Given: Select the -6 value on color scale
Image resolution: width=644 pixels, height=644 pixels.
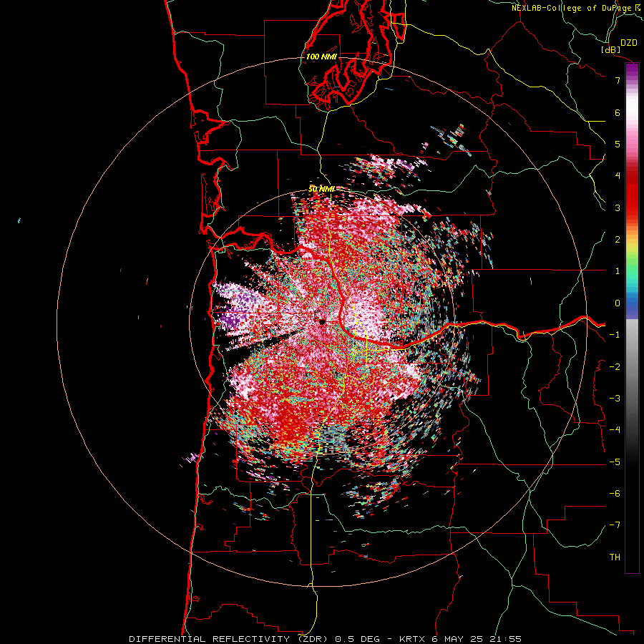Looking at the screenshot, I should tap(615, 494).
